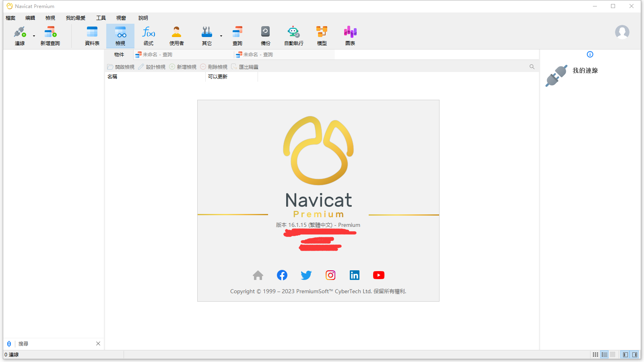Image resolution: width=644 pixels, height=362 pixels.
Task: Click 新增檢視 button
Action: pyautogui.click(x=183, y=67)
